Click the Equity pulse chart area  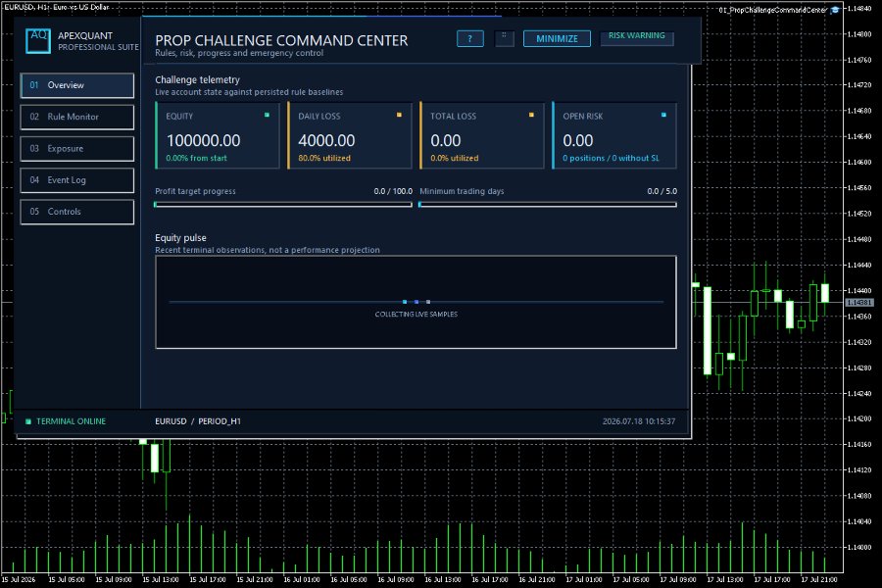pos(416,302)
